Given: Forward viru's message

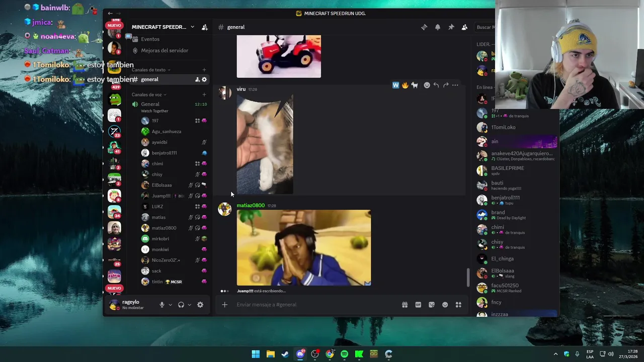Looking at the screenshot, I should pos(446,85).
